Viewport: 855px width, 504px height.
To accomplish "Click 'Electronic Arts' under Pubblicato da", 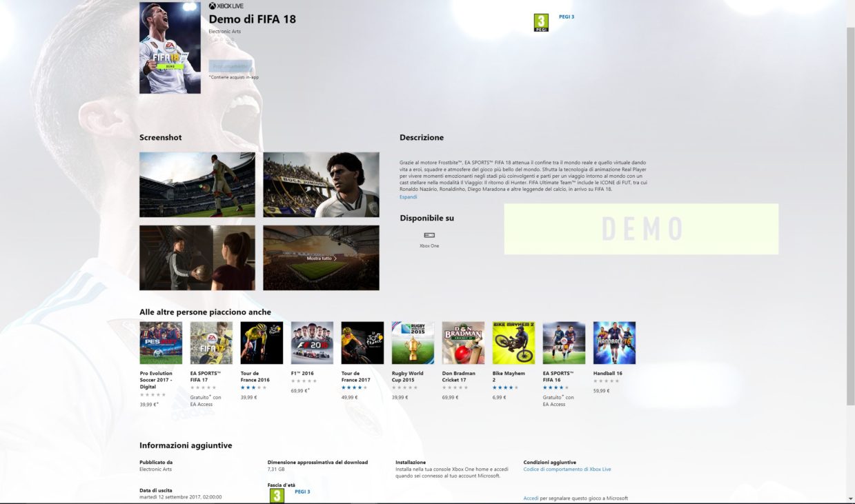I will click(x=155, y=469).
